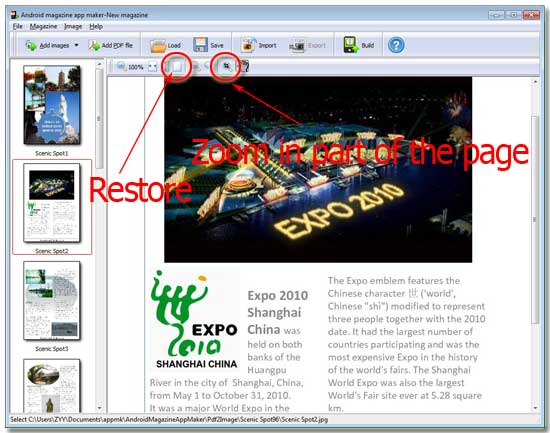Click the Scenic Spot1 label text
Viewport: 550px width, 433px height.
pyautogui.click(x=52, y=153)
